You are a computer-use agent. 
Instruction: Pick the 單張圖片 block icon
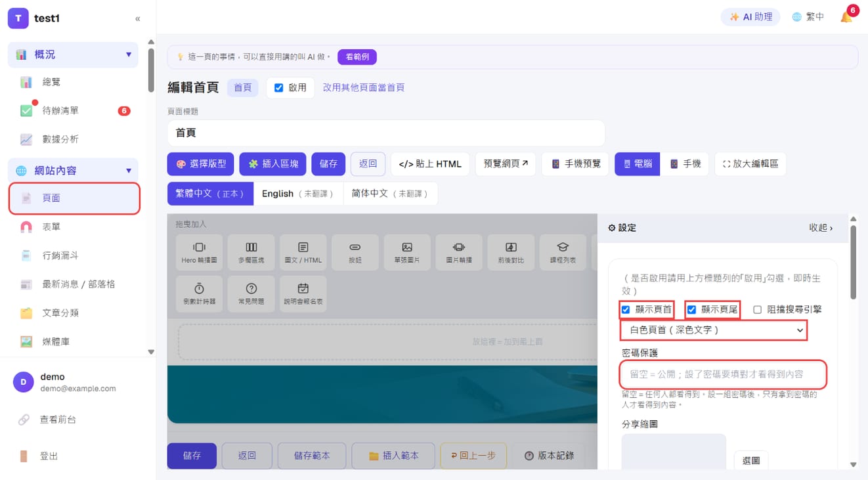click(x=407, y=253)
